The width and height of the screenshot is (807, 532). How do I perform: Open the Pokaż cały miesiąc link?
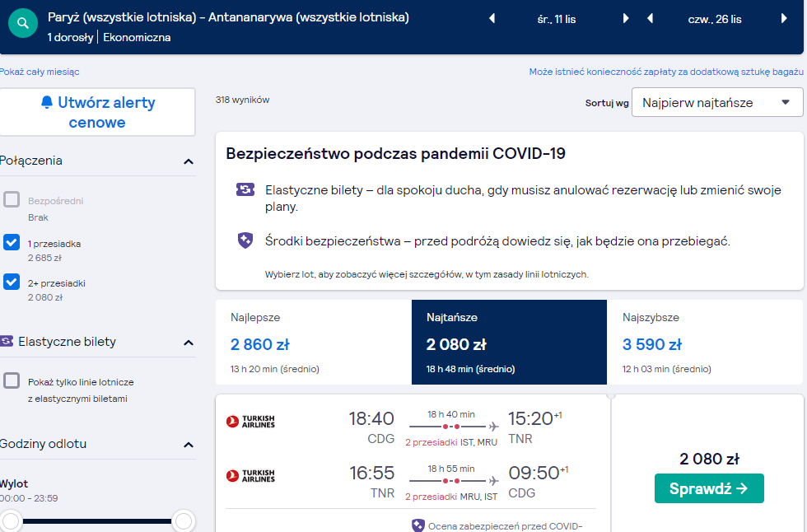click(x=40, y=72)
